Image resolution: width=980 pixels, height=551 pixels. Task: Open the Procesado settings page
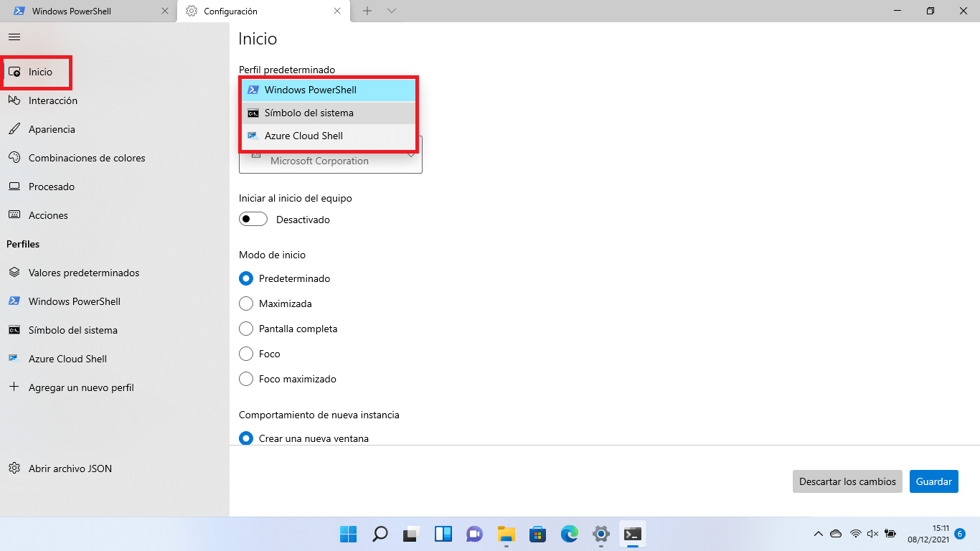(115, 187)
